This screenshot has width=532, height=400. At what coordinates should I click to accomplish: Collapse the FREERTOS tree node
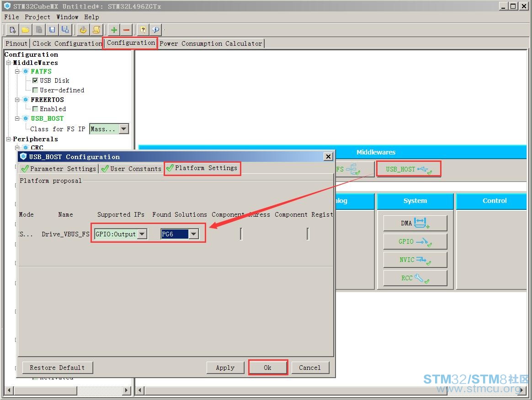(17, 100)
